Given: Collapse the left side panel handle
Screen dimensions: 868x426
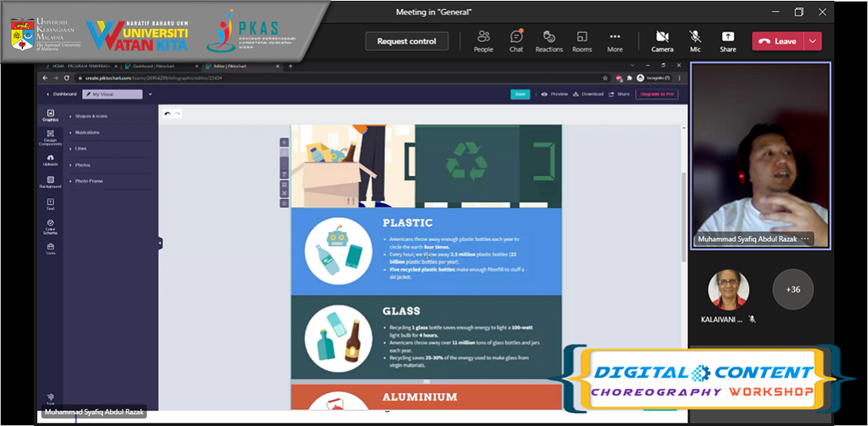Looking at the screenshot, I should tap(160, 243).
